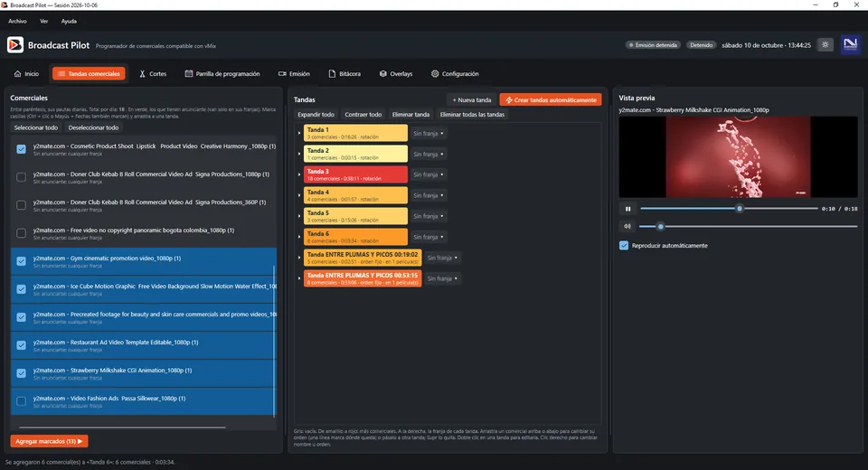This screenshot has height=470, width=868.
Task: Click Eliminar tanda button
Action: tap(410, 114)
